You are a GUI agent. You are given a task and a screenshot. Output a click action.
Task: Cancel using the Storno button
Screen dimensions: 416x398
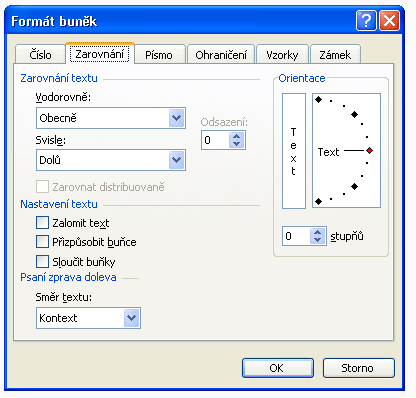click(358, 368)
